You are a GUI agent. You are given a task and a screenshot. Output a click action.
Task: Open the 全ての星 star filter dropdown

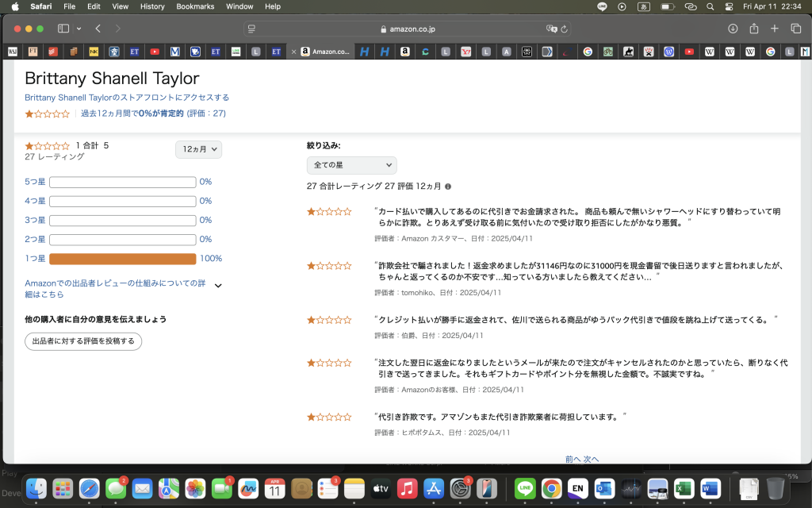point(351,165)
